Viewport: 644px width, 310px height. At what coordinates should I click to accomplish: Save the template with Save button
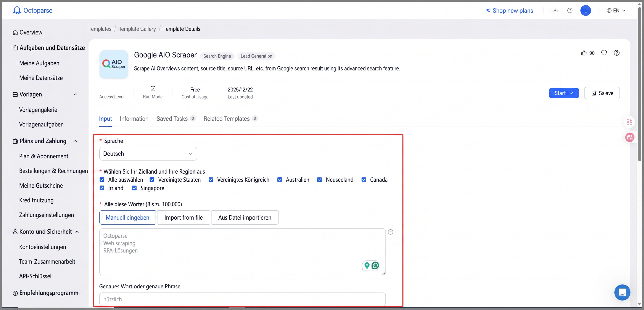coord(602,93)
